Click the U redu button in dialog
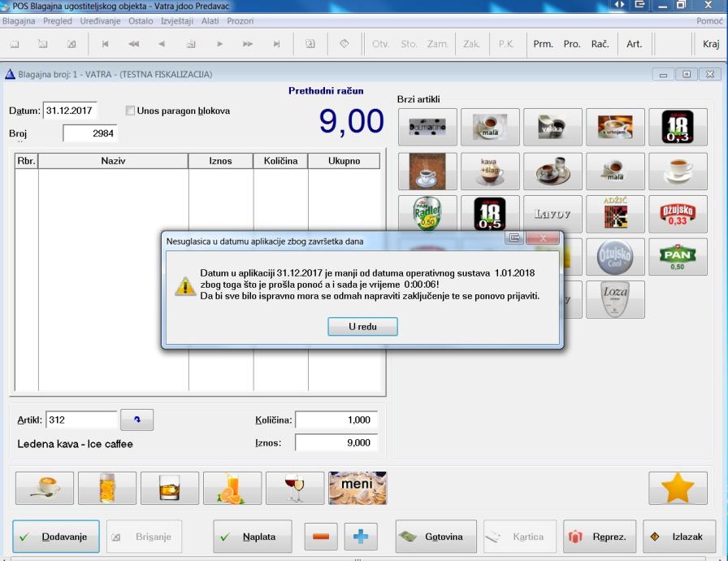Screen dimensions: 728x561 pyautogui.click(x=362, y=326)
